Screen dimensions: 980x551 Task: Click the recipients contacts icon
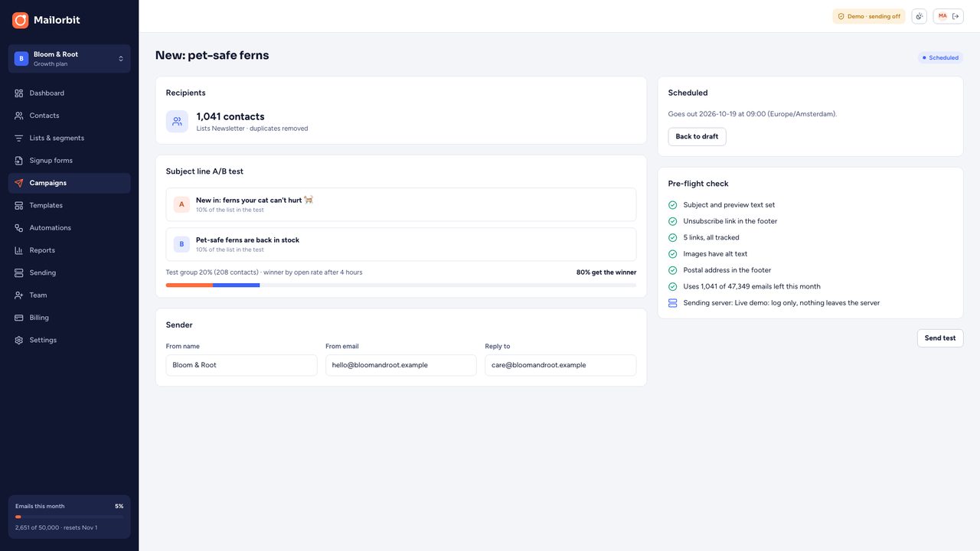(177, 122)
